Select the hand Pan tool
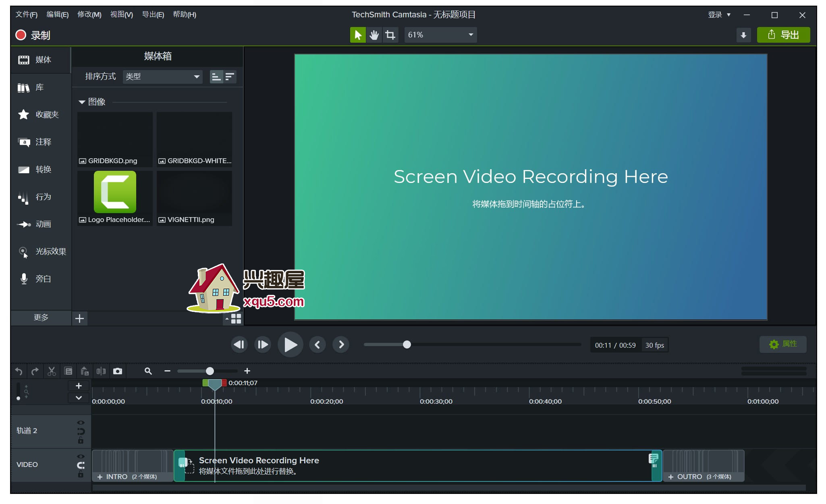 374,35
